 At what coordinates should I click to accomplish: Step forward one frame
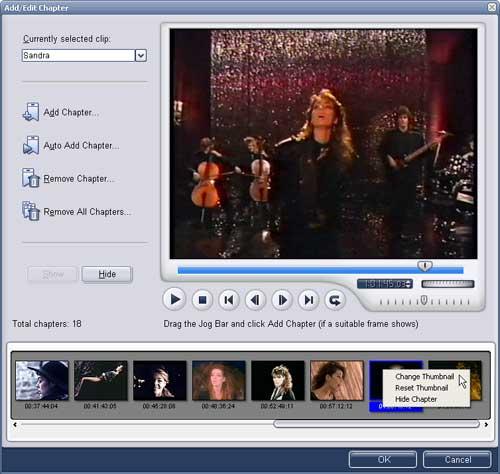(282, 300)
